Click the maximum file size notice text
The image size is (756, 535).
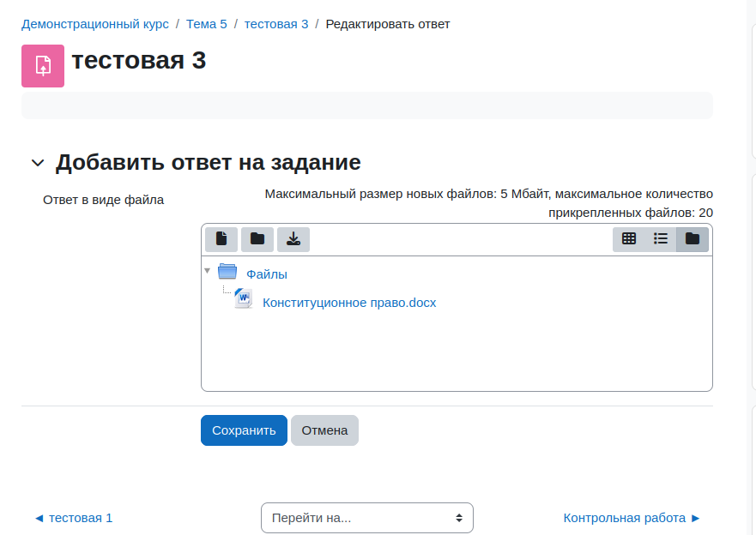pos(488,203)
